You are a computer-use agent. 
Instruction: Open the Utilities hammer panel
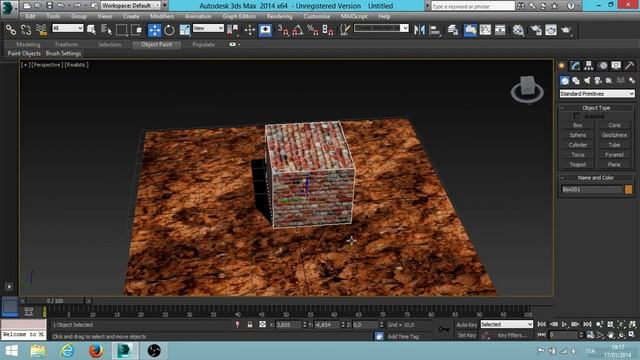629,66
